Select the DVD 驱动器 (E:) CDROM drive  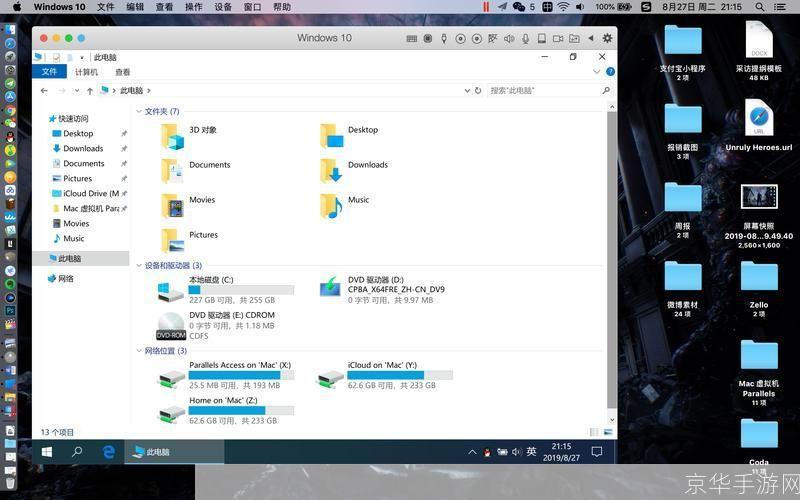[x=216, y=325]
